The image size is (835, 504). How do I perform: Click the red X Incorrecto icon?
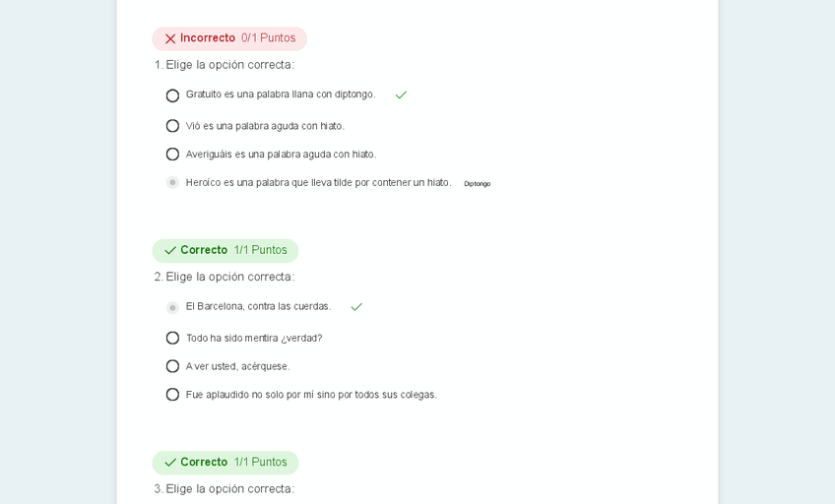170,38
